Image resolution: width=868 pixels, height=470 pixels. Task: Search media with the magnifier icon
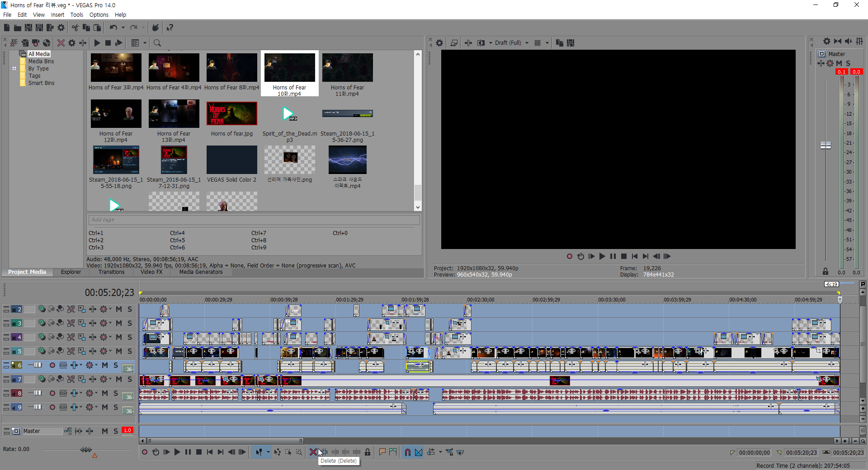[x=157, y=43]
